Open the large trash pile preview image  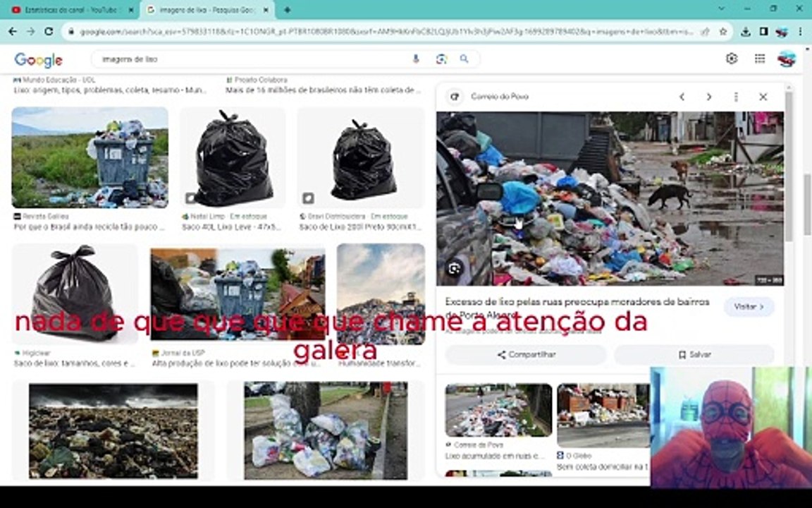pos(610,198)
